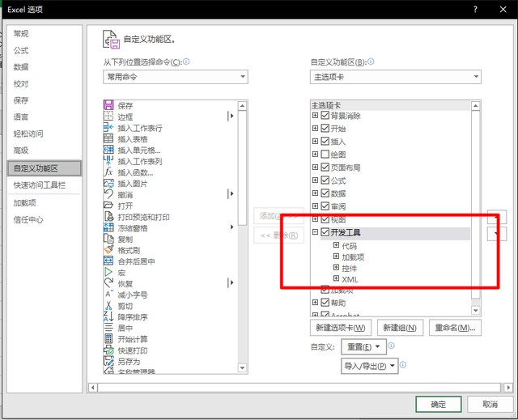Click the 开始计算 calculator icon
The image size is (518, 420).
108,339
